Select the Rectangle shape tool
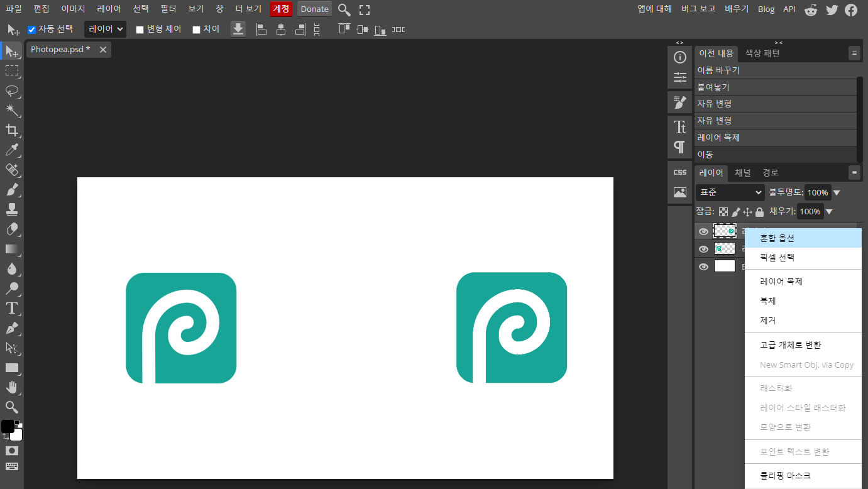 click(x=12, y=368)
